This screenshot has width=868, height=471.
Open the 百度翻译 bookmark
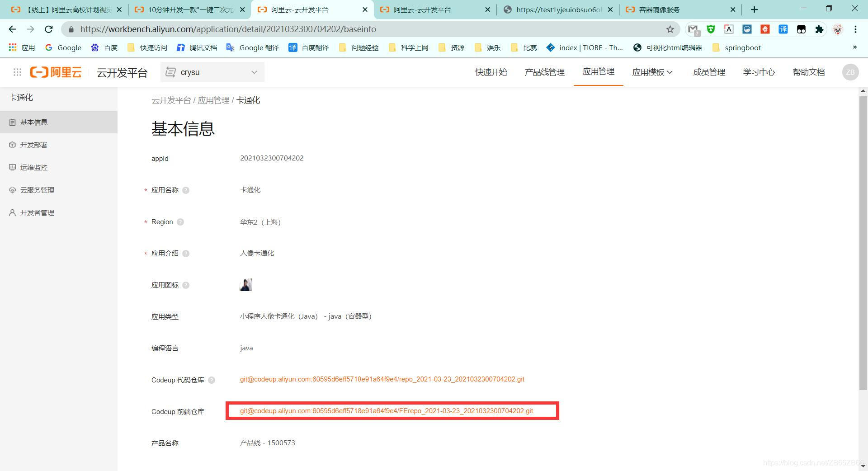[x=309, y=47]
